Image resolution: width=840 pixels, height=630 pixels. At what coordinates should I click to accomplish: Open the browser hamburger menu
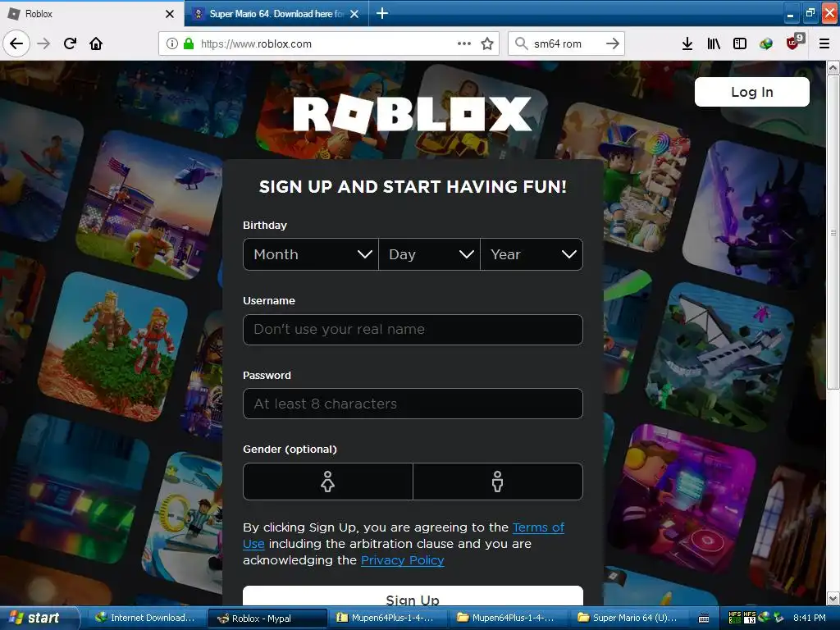click(x=824, y=43)
